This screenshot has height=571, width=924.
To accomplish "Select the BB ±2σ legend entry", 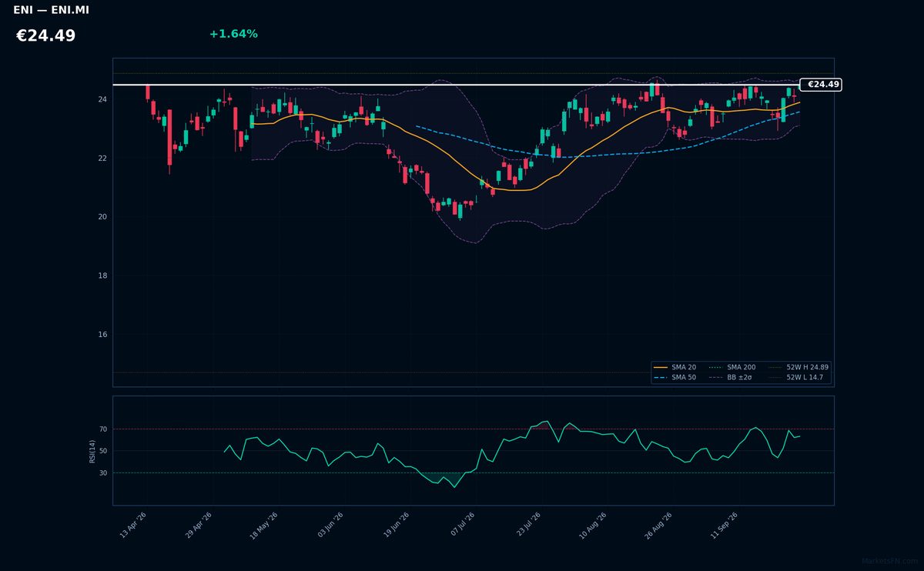I will [732, 378].
